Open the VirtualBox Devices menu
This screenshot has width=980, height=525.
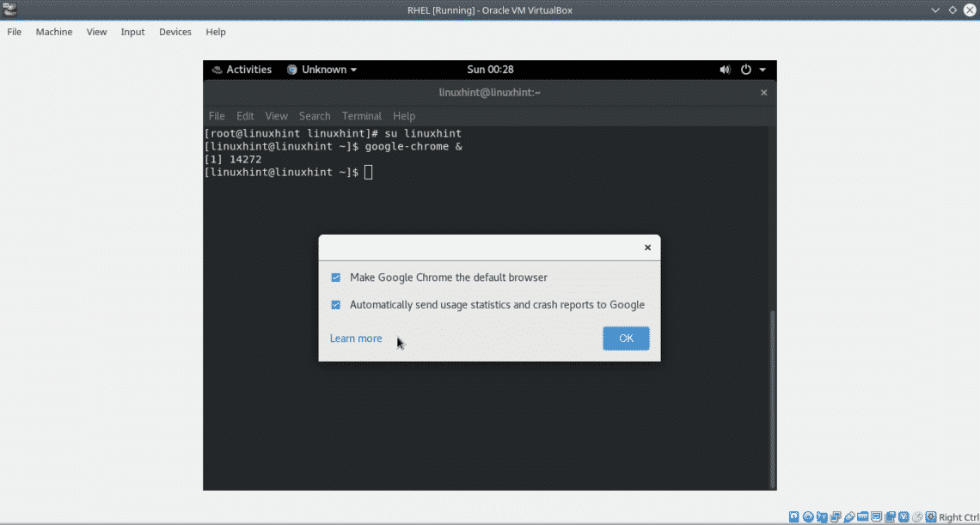coord(175,32)
